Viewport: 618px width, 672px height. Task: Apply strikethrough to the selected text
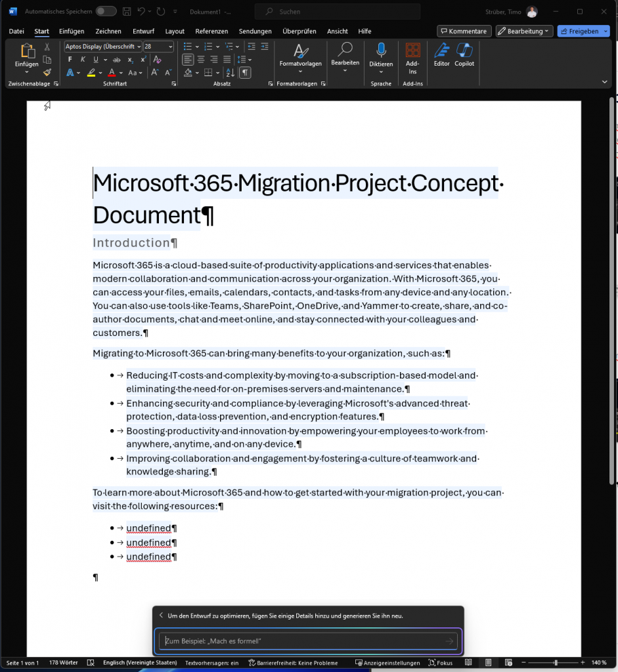click(117, 60)
